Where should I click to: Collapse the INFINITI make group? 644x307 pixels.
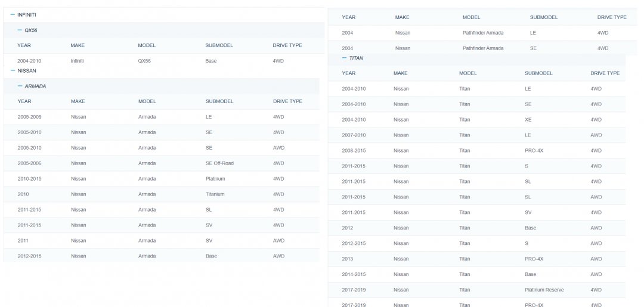point(13,14)
